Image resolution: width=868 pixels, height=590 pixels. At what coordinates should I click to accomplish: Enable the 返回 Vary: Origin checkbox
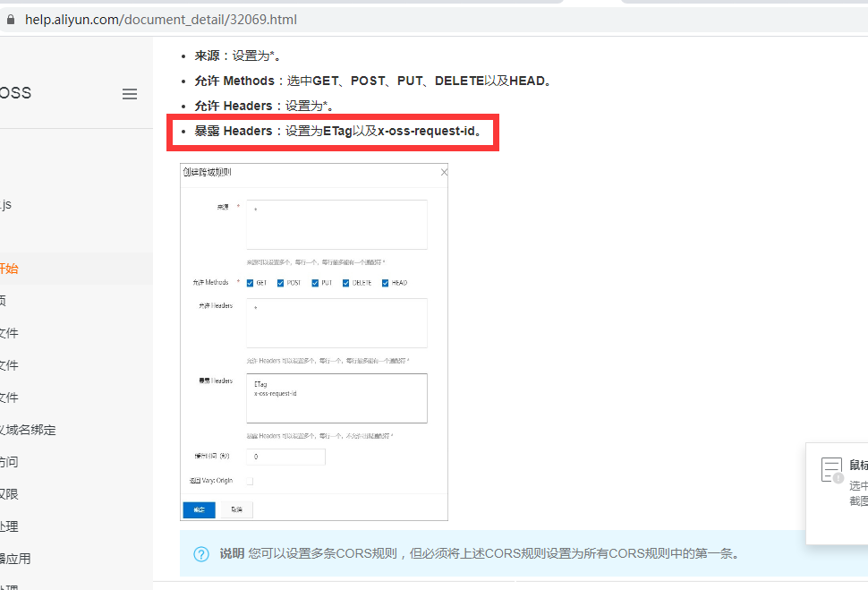[x=249, y=480]
